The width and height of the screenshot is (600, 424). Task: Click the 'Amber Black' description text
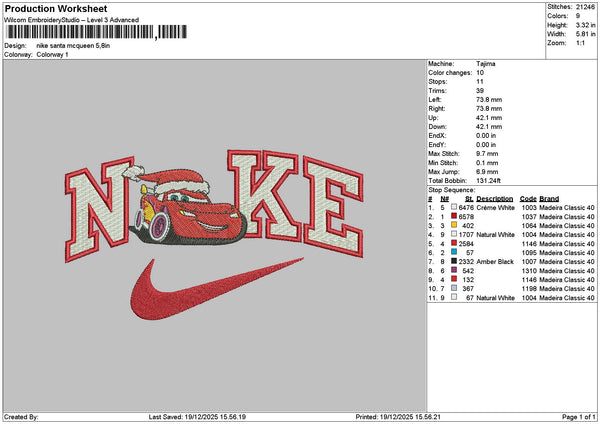[495, 262]
